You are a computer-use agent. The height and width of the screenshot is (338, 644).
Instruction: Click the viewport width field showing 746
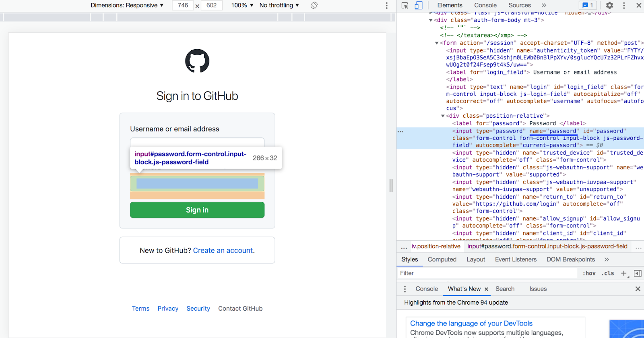(183, 5)
